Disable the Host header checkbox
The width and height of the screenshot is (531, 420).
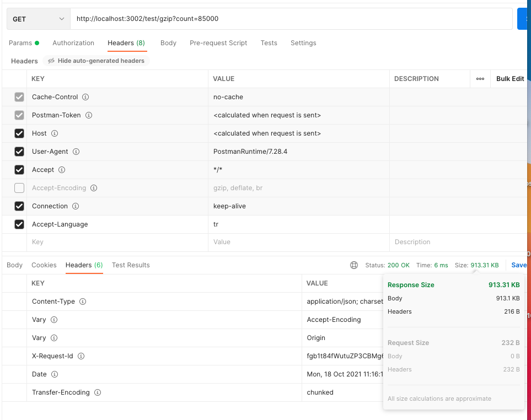[x=19, y=133]
